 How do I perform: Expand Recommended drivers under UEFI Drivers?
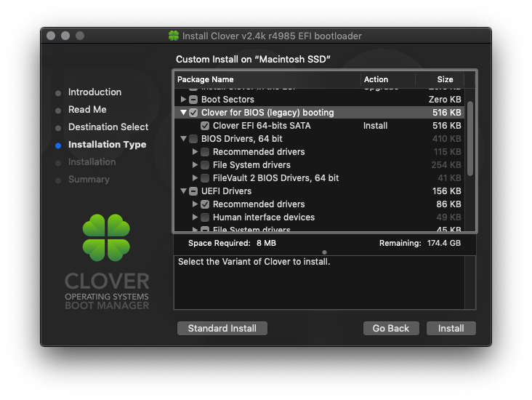195,204
